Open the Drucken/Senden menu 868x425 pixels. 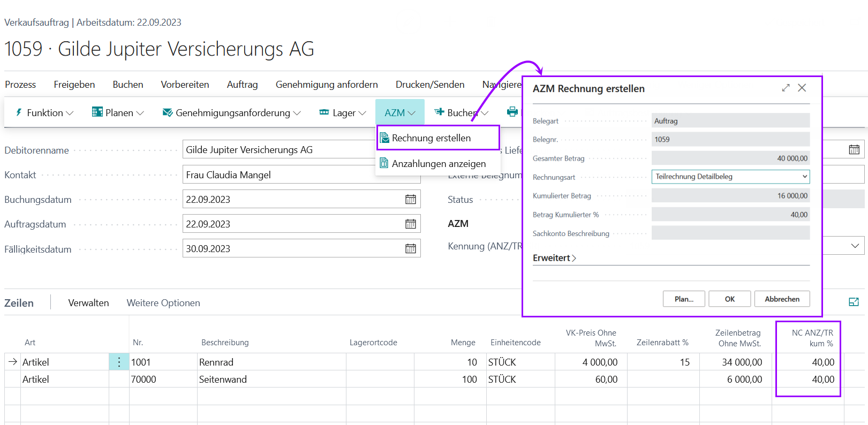pyautogui.click(x=430, y=85)
